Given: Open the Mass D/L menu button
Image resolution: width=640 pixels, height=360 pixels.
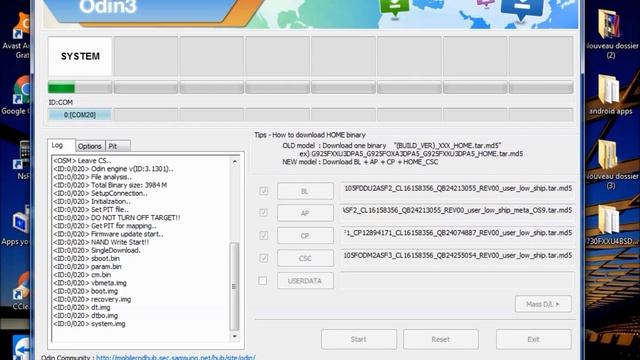Looking at the screenshot, I should point(543,304).
